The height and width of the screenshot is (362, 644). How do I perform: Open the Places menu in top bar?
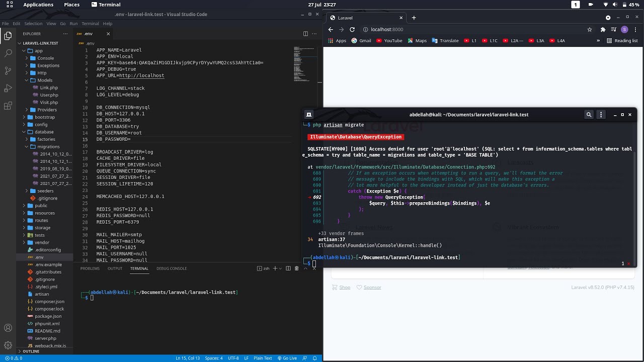[x=71, y=5]
